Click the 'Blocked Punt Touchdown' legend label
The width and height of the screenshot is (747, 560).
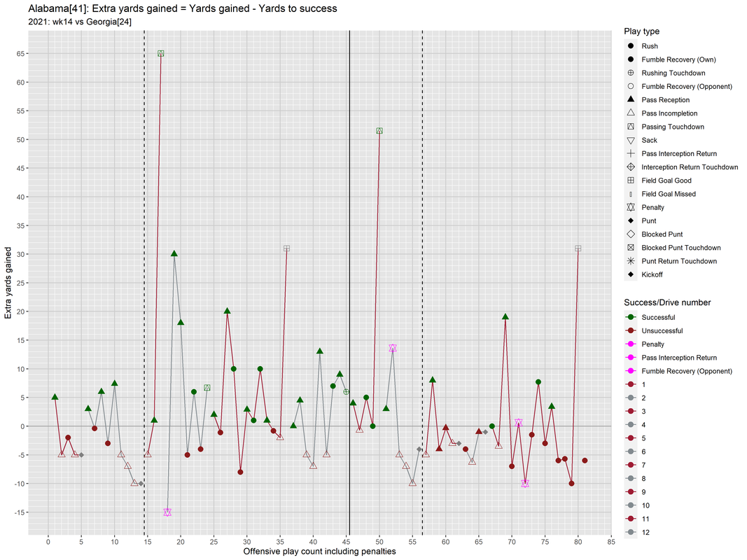[x=680, y=248]
